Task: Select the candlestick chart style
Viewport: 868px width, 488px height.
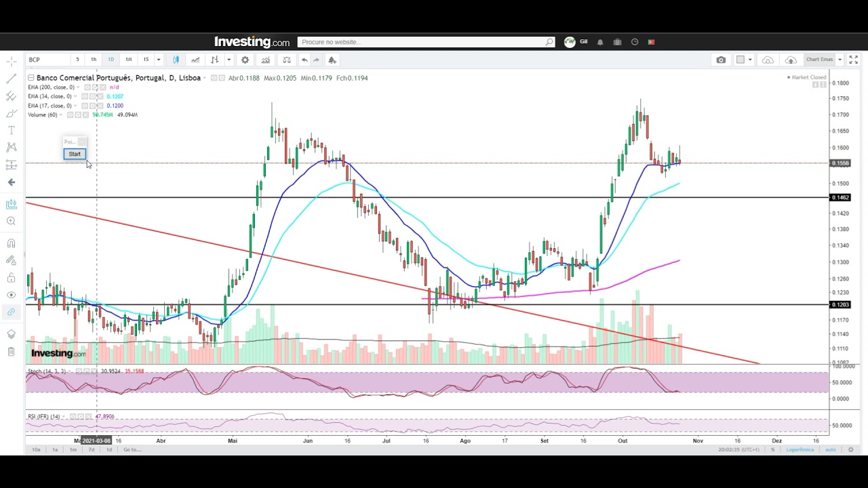Action: (x=176, y=60)
